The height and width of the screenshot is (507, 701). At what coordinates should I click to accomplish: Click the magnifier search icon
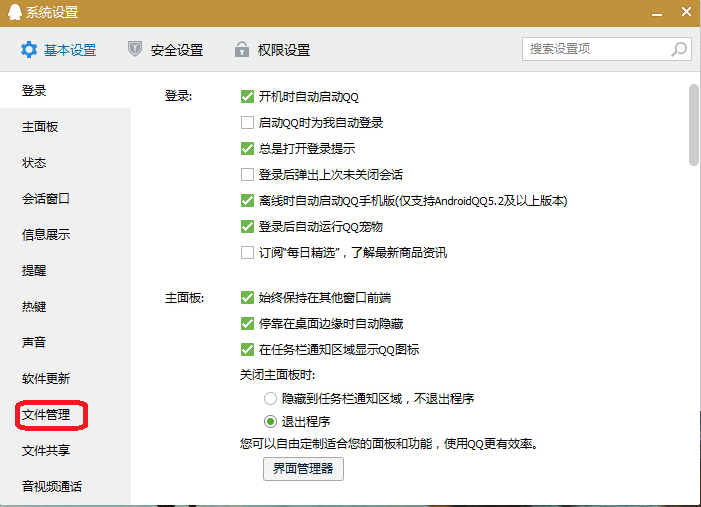click(x=679, y=49)
